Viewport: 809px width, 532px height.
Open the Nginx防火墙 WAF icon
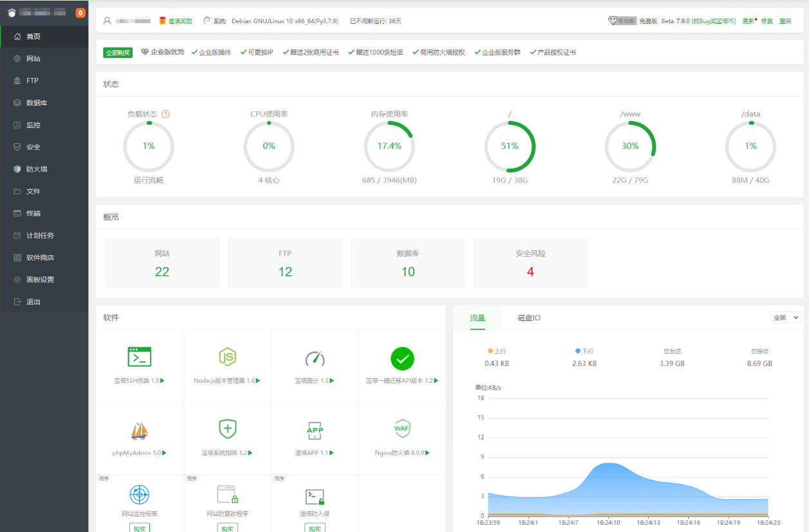402,428
